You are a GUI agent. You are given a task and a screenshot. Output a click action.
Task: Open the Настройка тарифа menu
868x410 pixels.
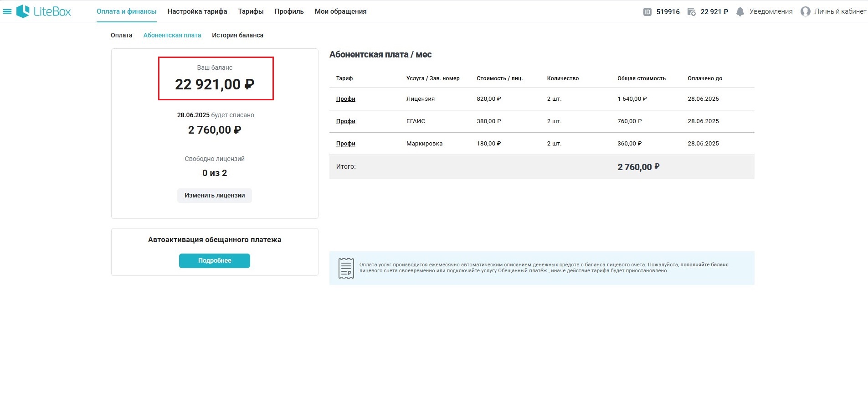(x=197, y=11)
